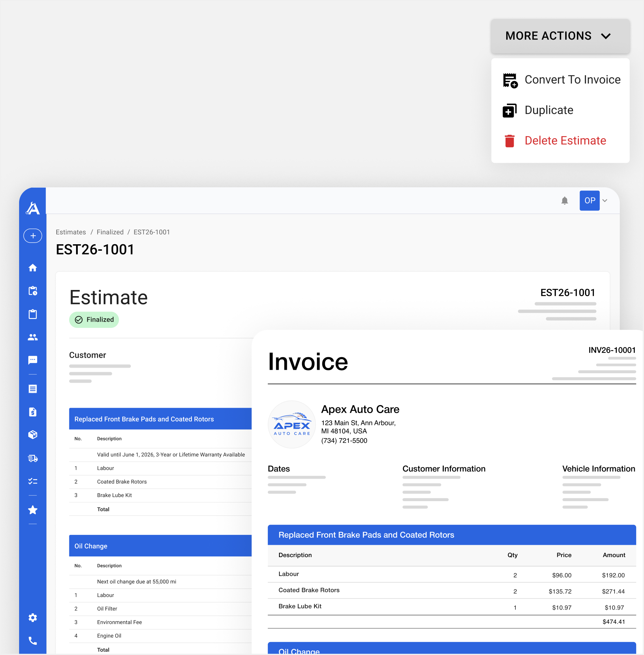
Task: Click the Duplicate plus-copy icon
Action: [510, 111]
